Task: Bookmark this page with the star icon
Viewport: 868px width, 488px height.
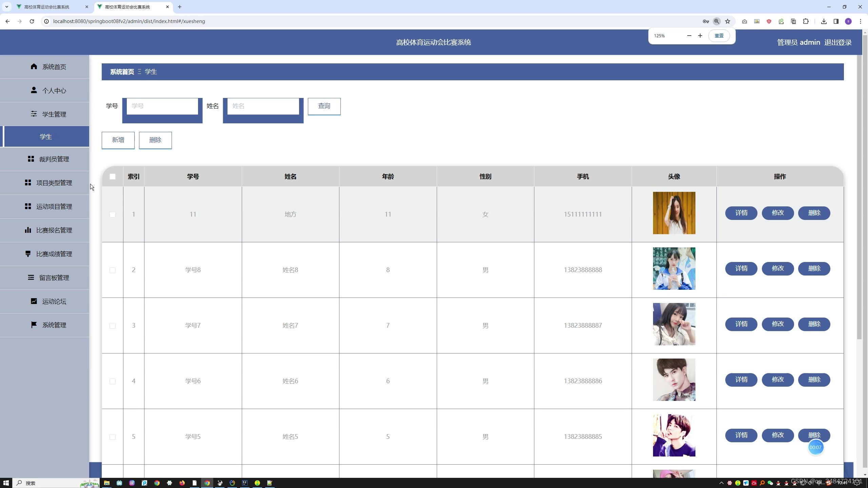Action: 728,21
